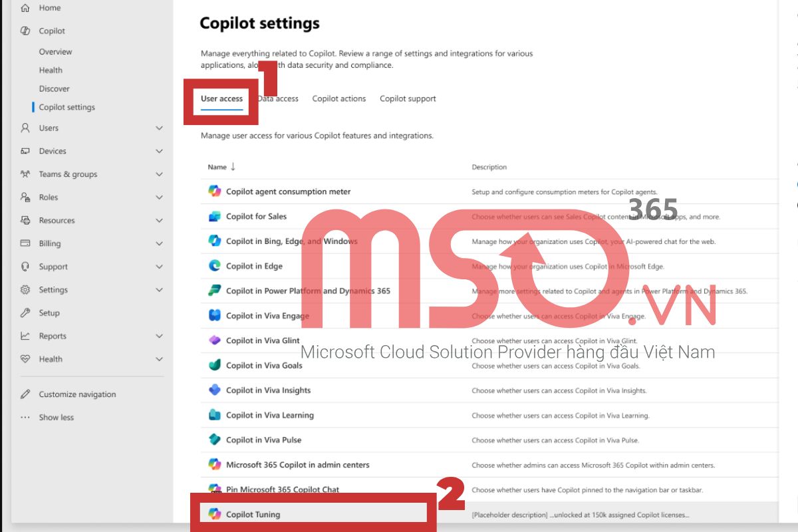Expand the Resources navigation chevron
The height and width of the screenshot is (532, 798).
[159, 220]
